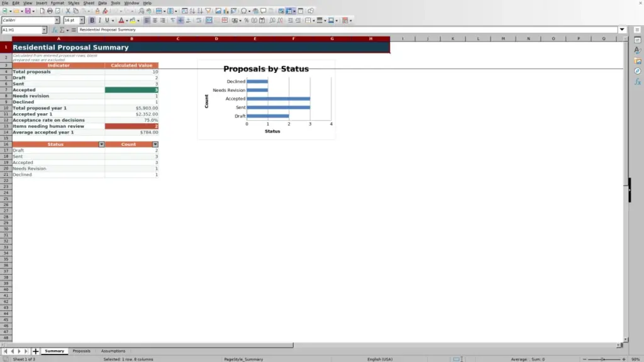Click the Clone Formatting paintbrush icon
644x362 pixels.
tap(97, 11)
